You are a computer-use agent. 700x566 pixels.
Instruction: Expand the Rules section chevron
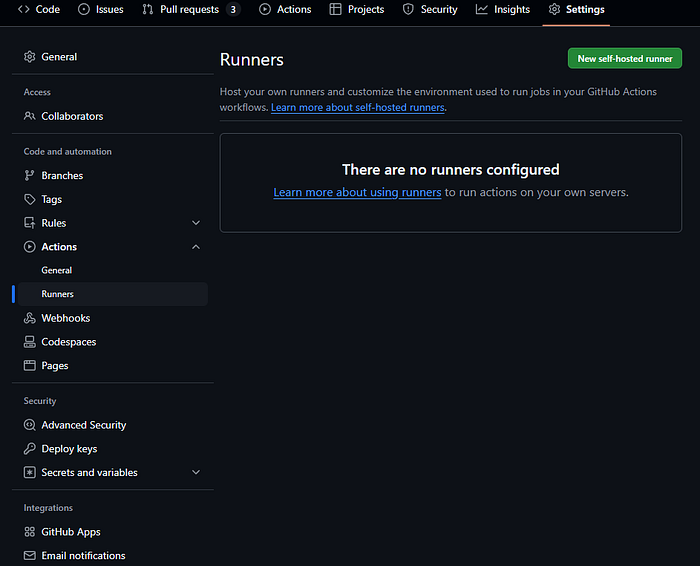point(196,223)
